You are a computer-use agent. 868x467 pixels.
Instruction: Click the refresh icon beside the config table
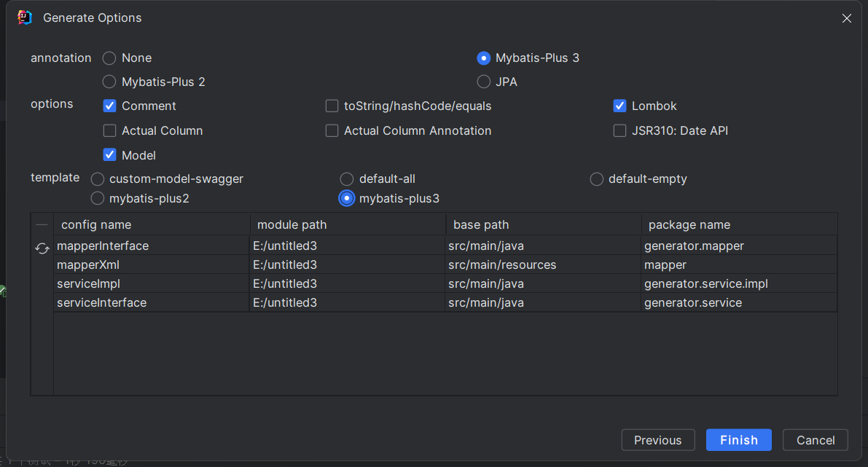(x=42, y=248)
